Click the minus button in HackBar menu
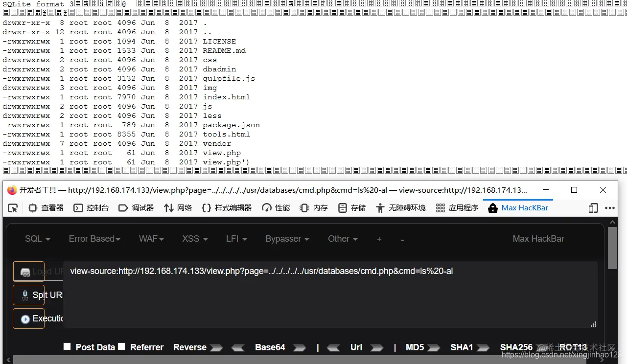 pos(402,239)
